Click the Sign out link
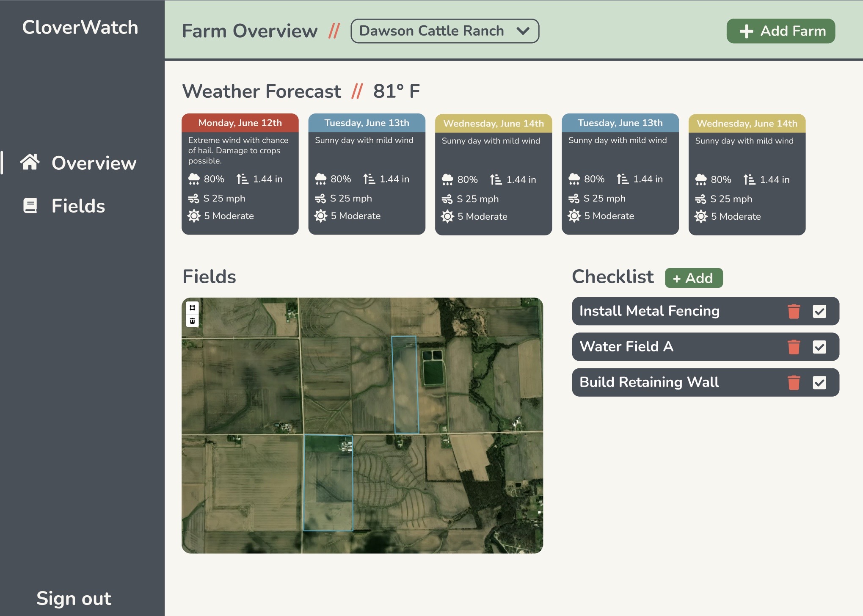863x616 pixels. click(x=74, y=598)
